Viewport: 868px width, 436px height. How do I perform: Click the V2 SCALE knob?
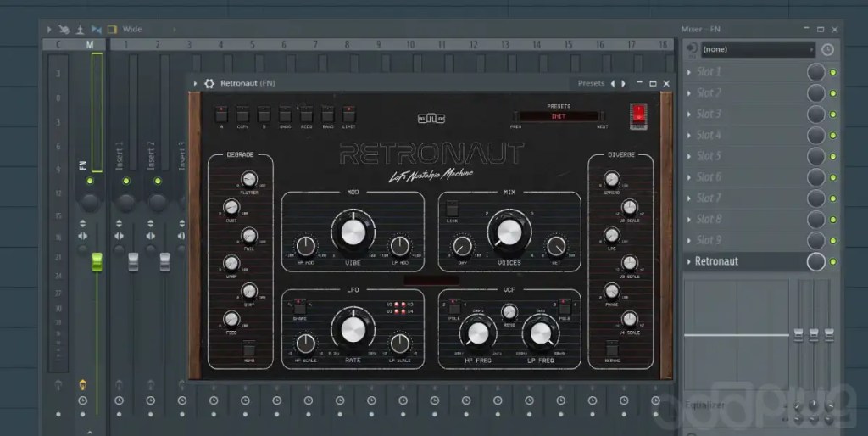click(x=630, y=207)
